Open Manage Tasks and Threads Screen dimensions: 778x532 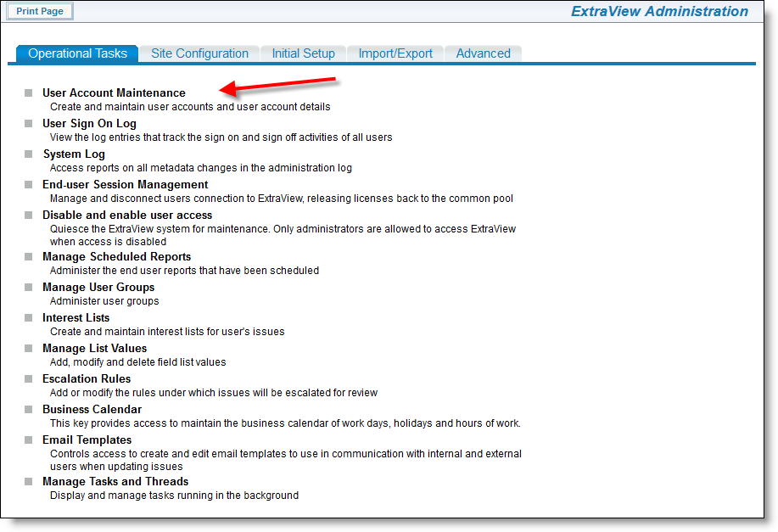(x=115, y=481)
